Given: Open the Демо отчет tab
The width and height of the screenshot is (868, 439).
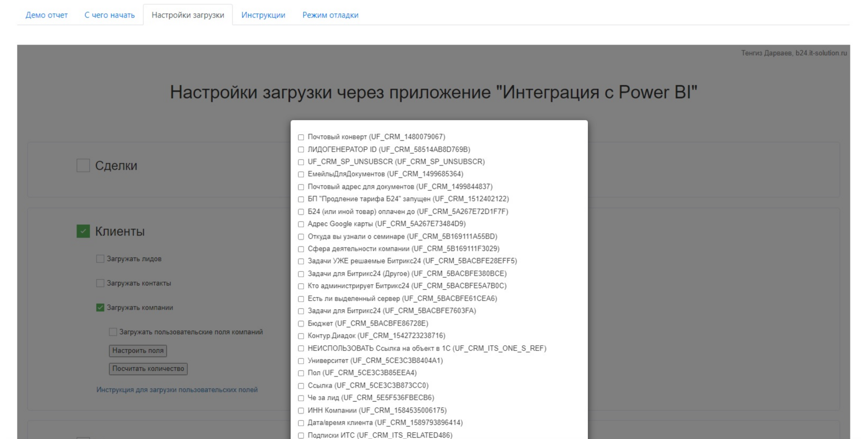Looking at the screenshot, I should pyautogui.click(x=47, y=15).
